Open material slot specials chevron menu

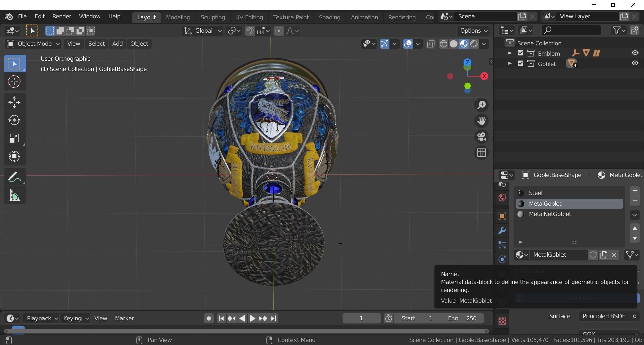click(x=635, y=215)
